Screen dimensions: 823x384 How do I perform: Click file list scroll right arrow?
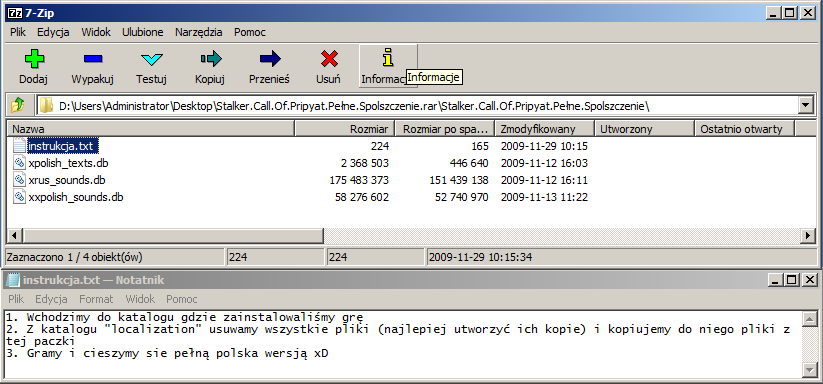pos(807,236)
